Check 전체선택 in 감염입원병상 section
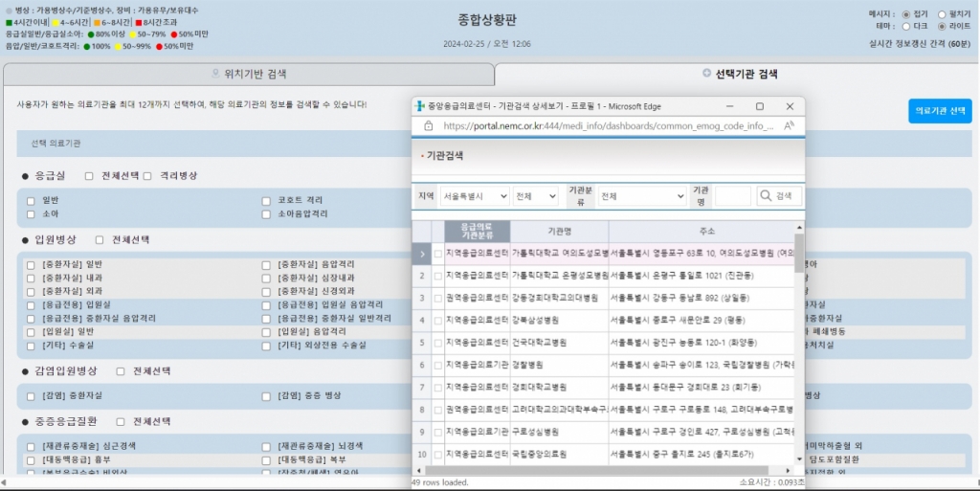 coord(120,371)
